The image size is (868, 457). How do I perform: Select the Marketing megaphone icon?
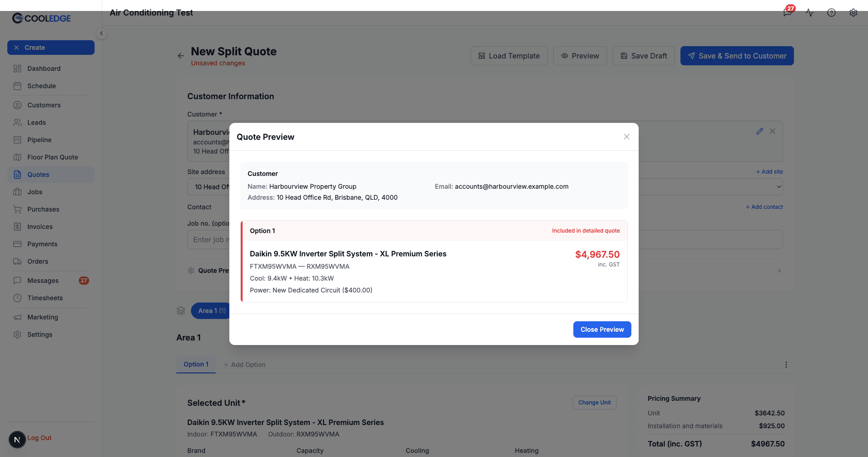coord(17,317)
